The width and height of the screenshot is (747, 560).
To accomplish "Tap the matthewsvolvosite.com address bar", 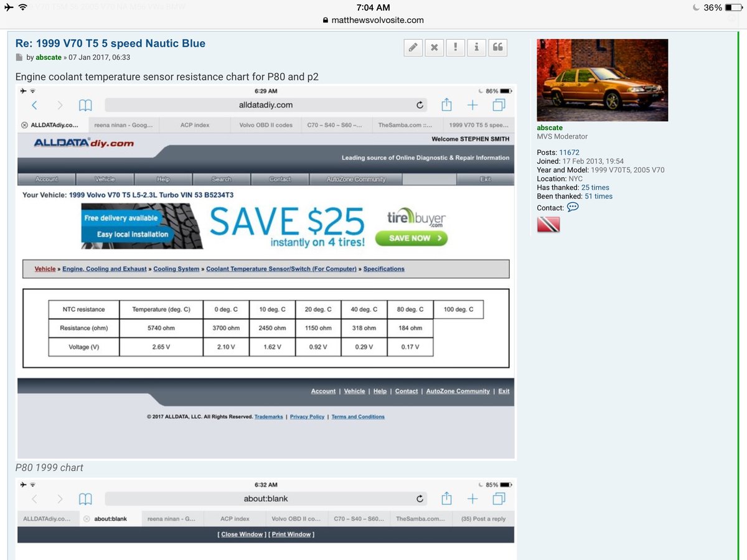I will tap(374, 20).
